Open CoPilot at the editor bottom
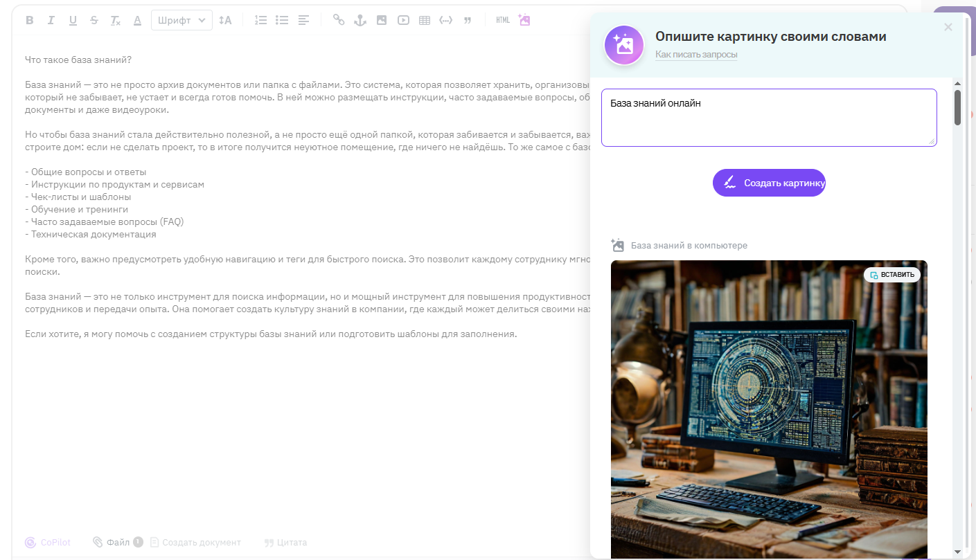This screenshot has height=560, width=976. [48, 543]
